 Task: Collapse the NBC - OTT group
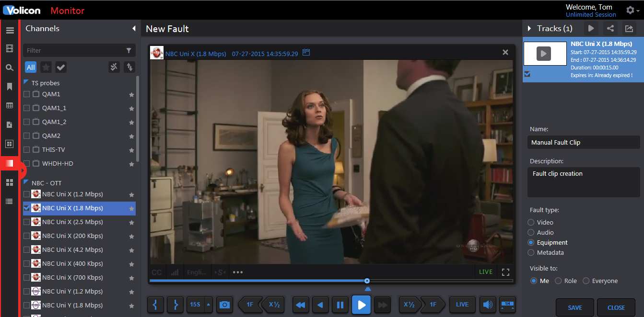tap(26, 182)
